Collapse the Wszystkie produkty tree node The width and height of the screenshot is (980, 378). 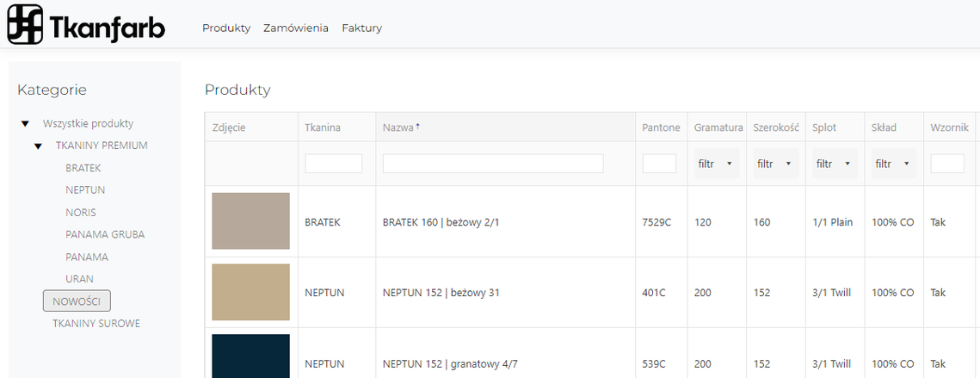[x=25, y=124]
